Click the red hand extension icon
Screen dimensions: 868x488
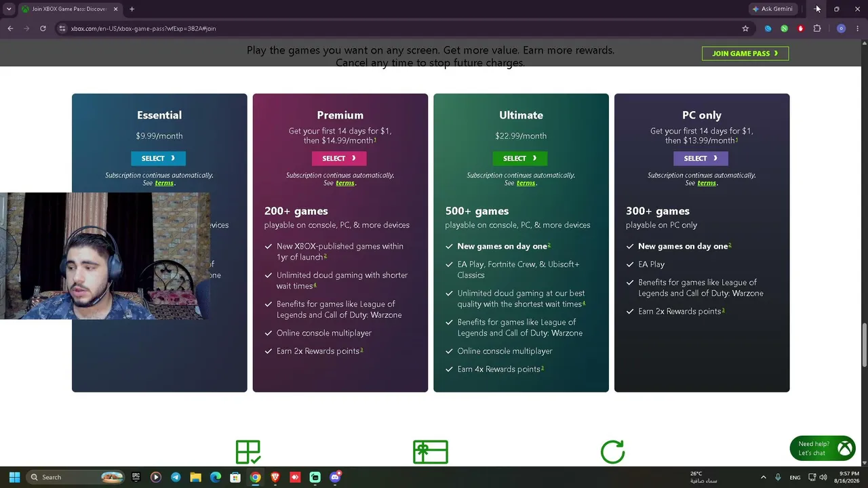pyautogui.click(x=801, y=28)
